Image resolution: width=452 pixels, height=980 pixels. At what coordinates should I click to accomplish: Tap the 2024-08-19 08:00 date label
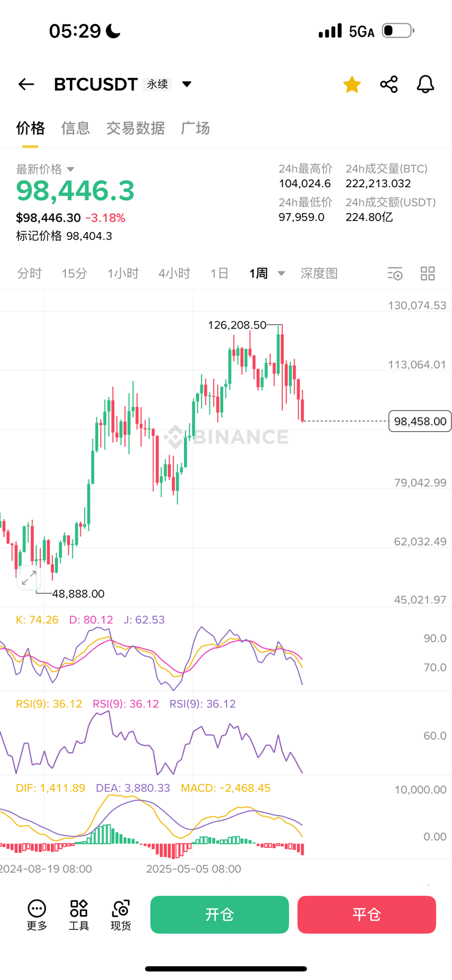(x=45, y=869)
